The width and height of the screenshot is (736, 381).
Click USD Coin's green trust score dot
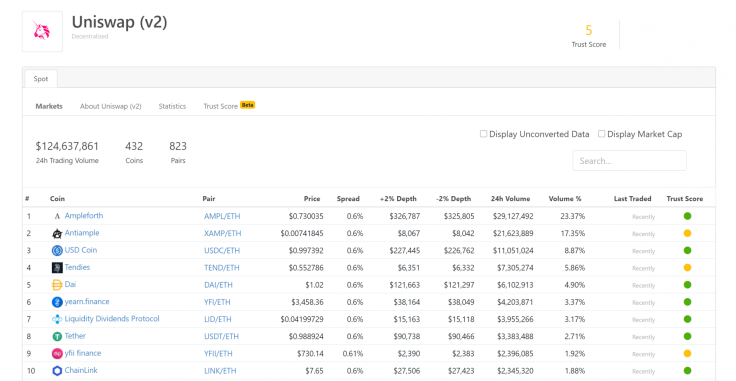(687, 251)
